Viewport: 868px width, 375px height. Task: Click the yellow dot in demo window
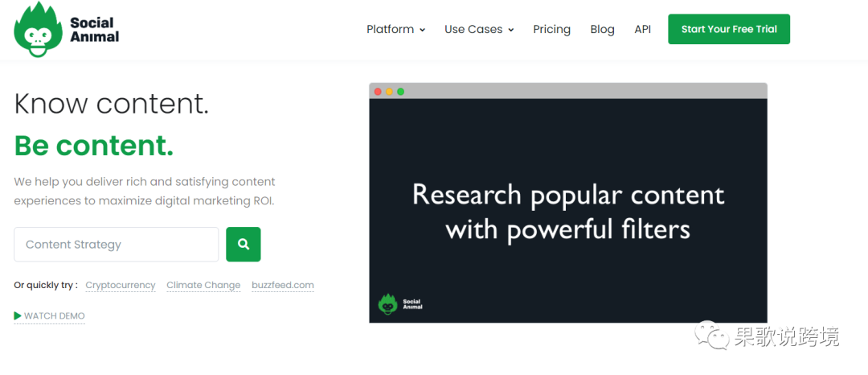point(389,92)
